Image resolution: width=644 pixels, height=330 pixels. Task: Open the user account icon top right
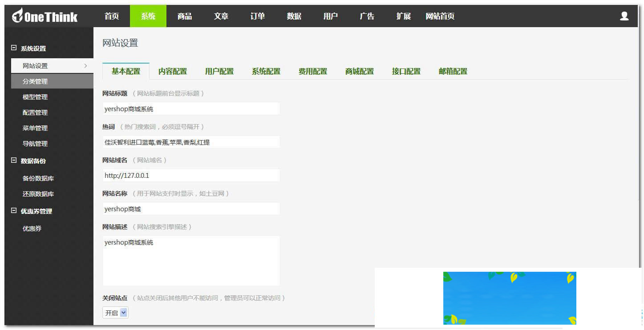[x=624, y=15]
